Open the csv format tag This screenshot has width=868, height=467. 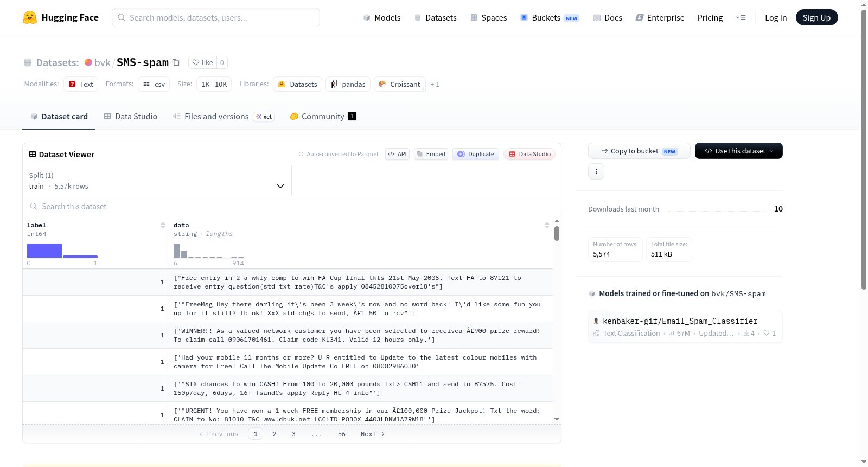(x=154, y=84)
